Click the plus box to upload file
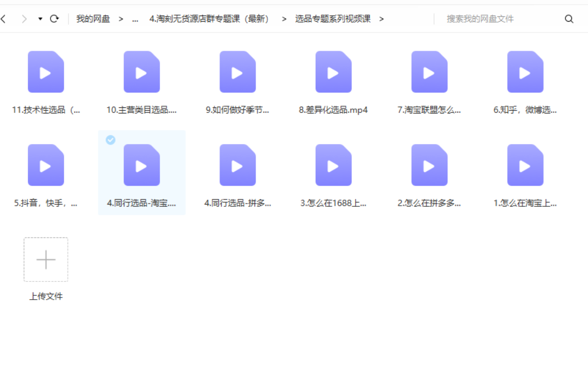This screenshot has height=382, width=588. [46, 259]
